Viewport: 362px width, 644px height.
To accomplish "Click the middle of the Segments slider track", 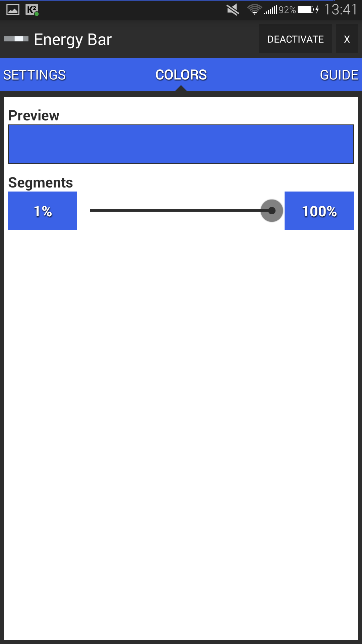I will click(181, 211).
